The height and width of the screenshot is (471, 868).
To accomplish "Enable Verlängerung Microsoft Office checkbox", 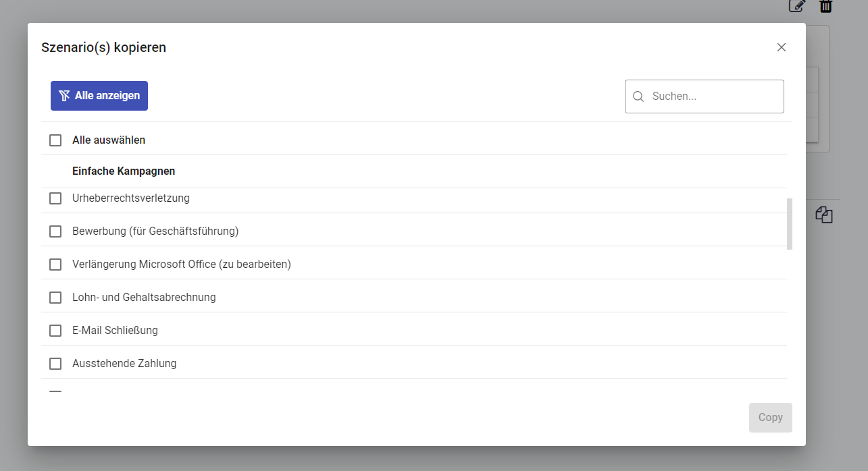I will coord(55,265).
